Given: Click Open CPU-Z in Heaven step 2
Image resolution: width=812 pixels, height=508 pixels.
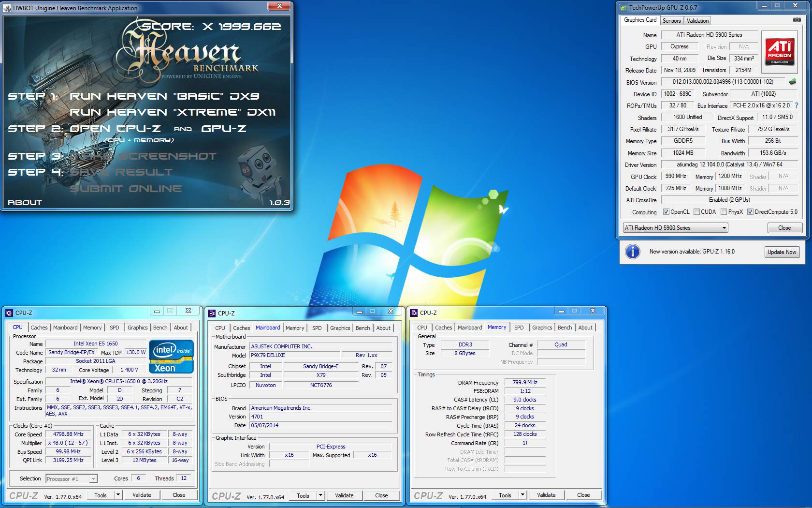Looking at the screenshot, I should coord(116,129).
